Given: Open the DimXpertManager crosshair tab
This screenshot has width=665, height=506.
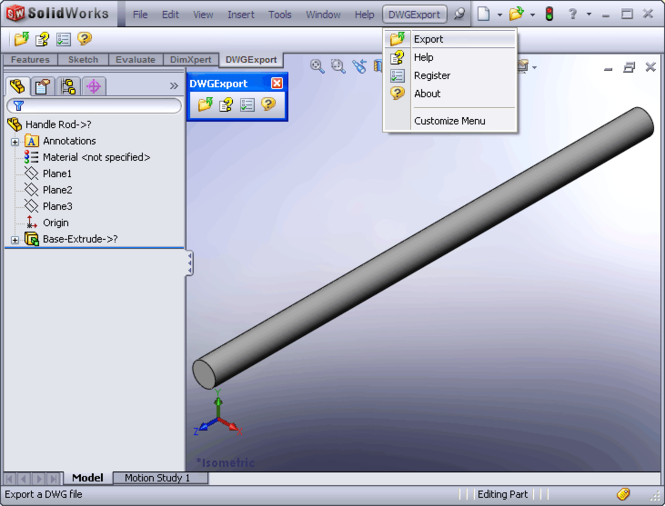Looking at the screenshot, I should pyautogui.click(x=93, y=87).
